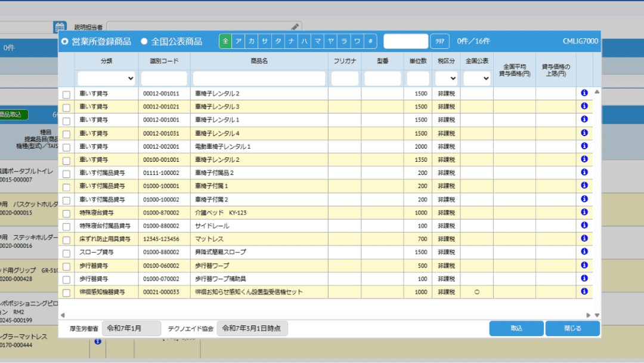Viewport: 644px width, 363px height.
Task: Focus the 単位数 filter field
Action: click(417, 78)
